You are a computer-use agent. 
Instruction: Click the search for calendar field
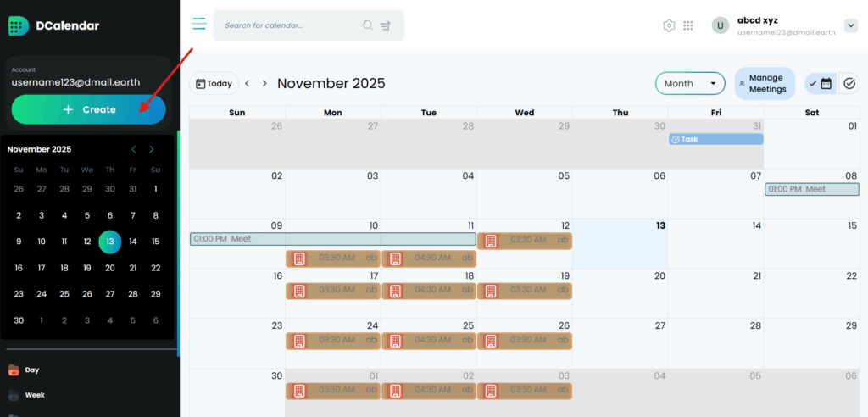(288, 25)
